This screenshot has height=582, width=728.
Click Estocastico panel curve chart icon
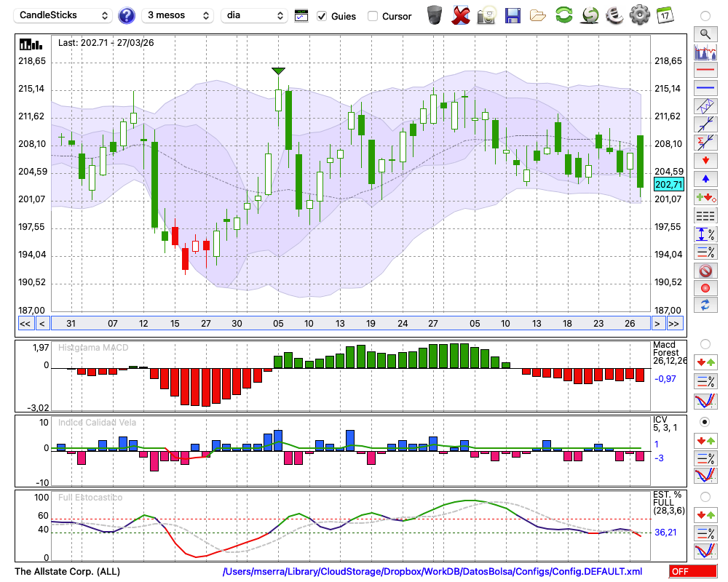[x=705, y=551]
